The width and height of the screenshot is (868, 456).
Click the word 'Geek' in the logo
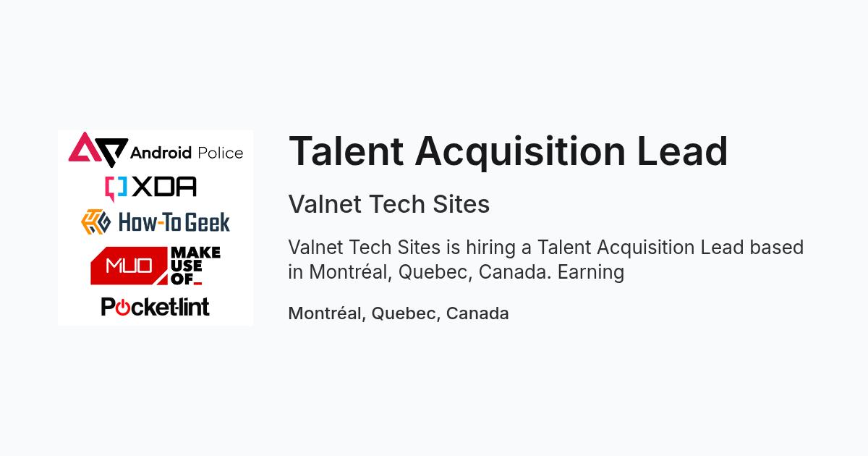coord(207,221)
